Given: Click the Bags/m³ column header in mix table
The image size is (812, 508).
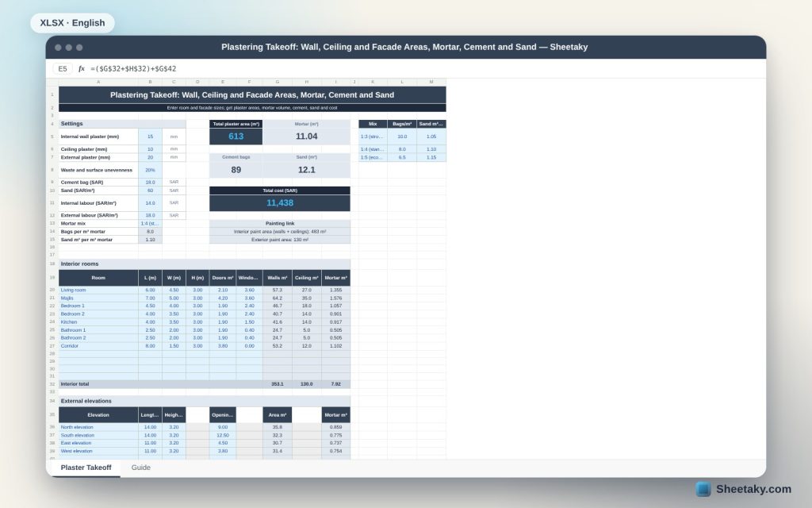Looking at the screenshot, I should coord(402,124).
